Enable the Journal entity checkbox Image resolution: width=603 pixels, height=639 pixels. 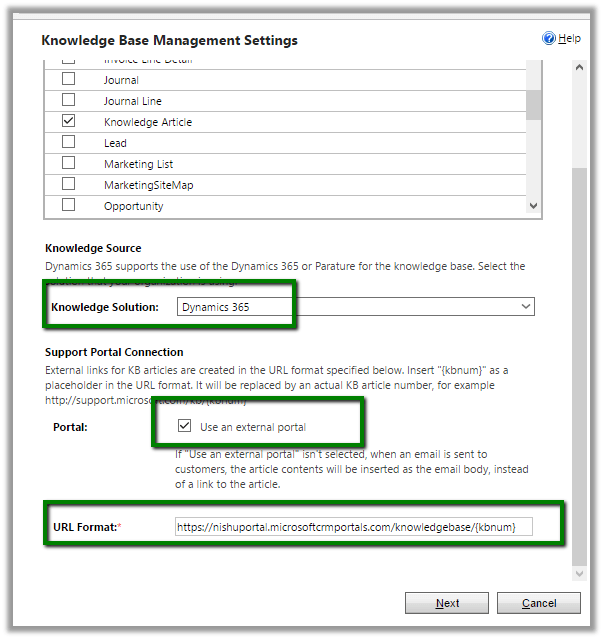[x=69, y=79]
